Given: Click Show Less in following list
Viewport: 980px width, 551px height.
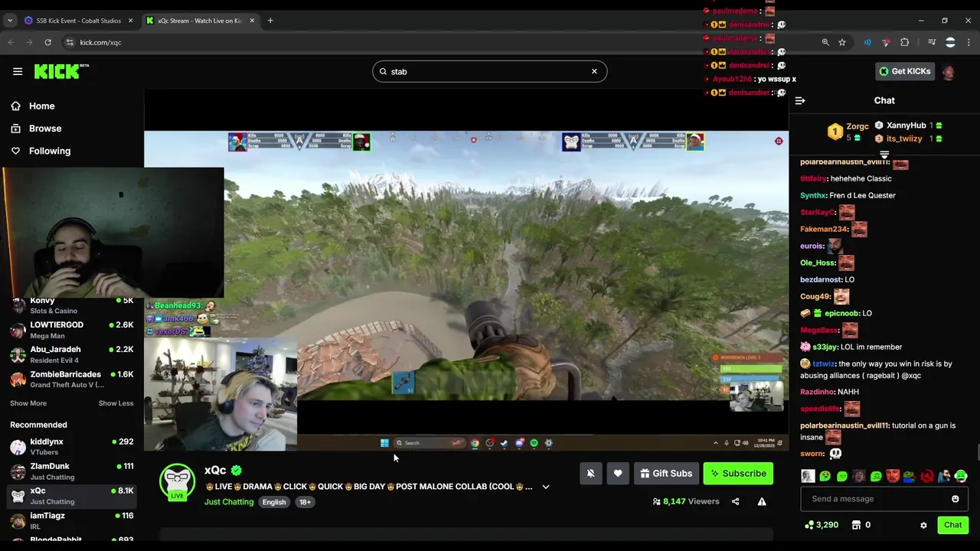Looking at the screenshot, I should point(116,403).
